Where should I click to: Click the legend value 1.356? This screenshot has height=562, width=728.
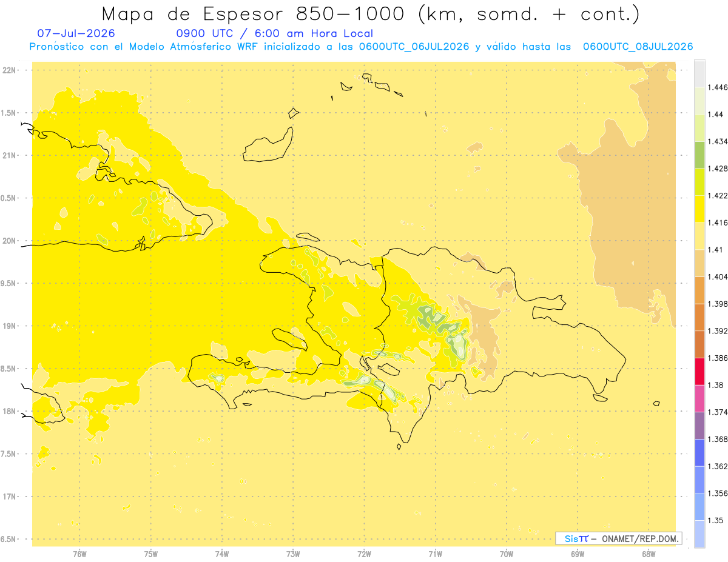click(x=718, y=493)
